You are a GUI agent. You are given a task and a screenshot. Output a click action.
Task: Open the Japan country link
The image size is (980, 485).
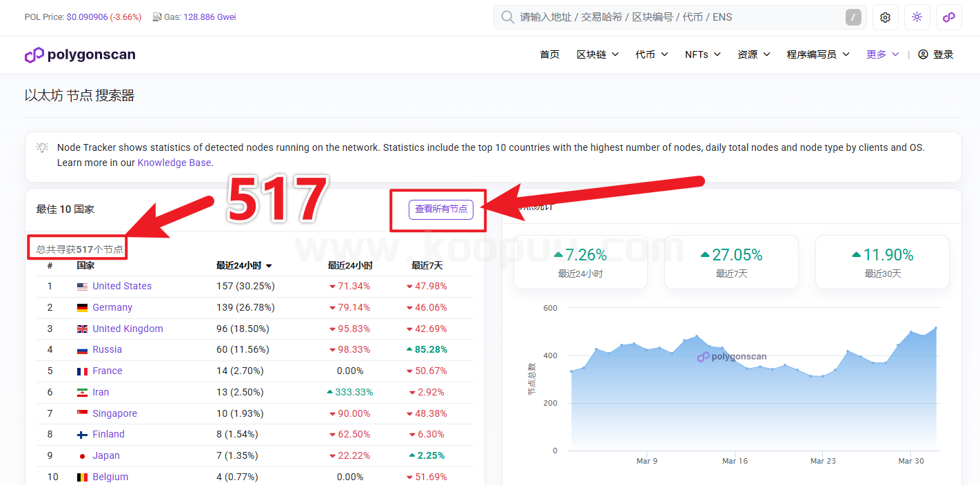click(x=106, y=456)
